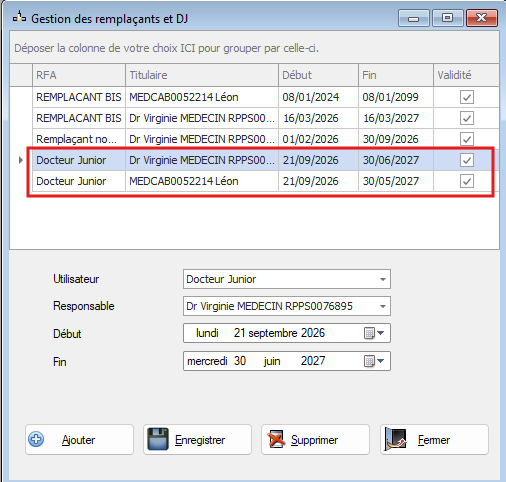Click the year 2027 in Fin date

[313, 361]
